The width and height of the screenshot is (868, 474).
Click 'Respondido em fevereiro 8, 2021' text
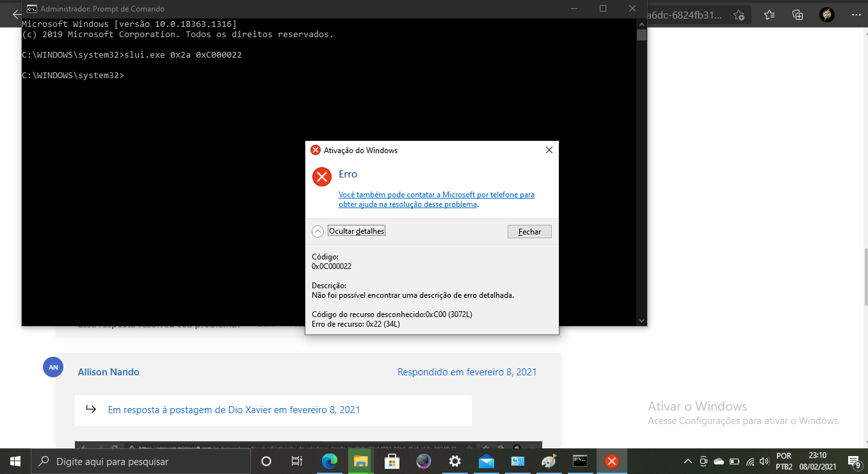467,372
